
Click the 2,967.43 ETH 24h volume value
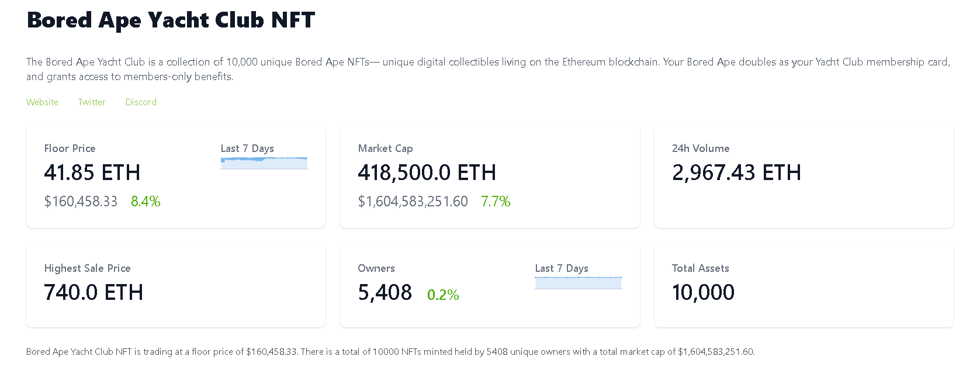coord(736,173)
